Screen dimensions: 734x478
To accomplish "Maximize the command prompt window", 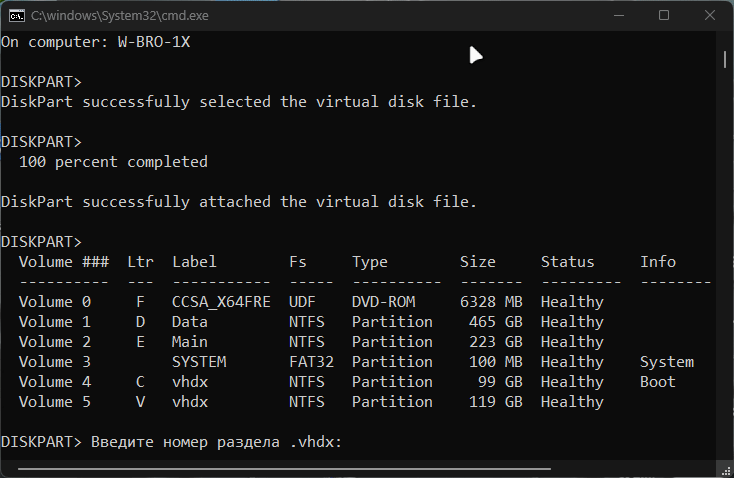I will pyautogui.click(x=664, y=15).
